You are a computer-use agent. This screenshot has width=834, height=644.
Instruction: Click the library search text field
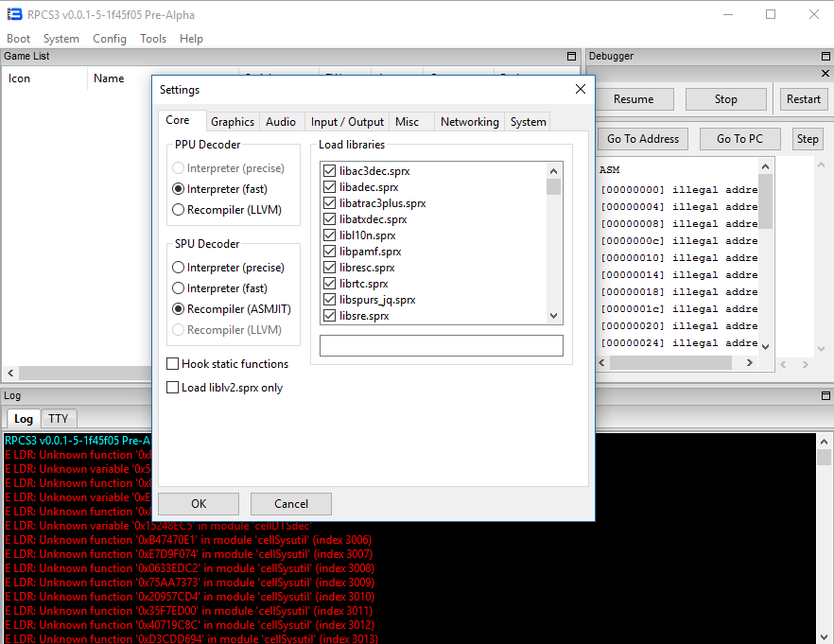pos(441,346)
